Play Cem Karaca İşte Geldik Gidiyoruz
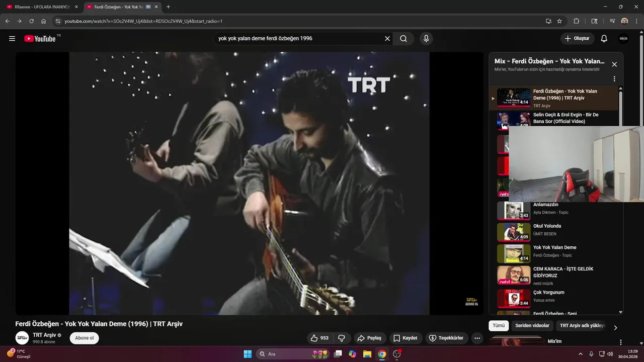The image size is (644, 362). pos(553,275)
